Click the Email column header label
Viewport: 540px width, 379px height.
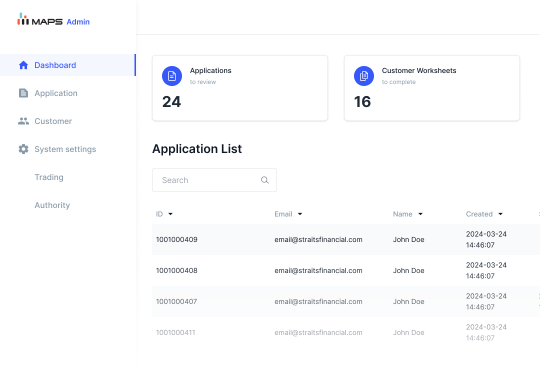(x=283, y=214)
